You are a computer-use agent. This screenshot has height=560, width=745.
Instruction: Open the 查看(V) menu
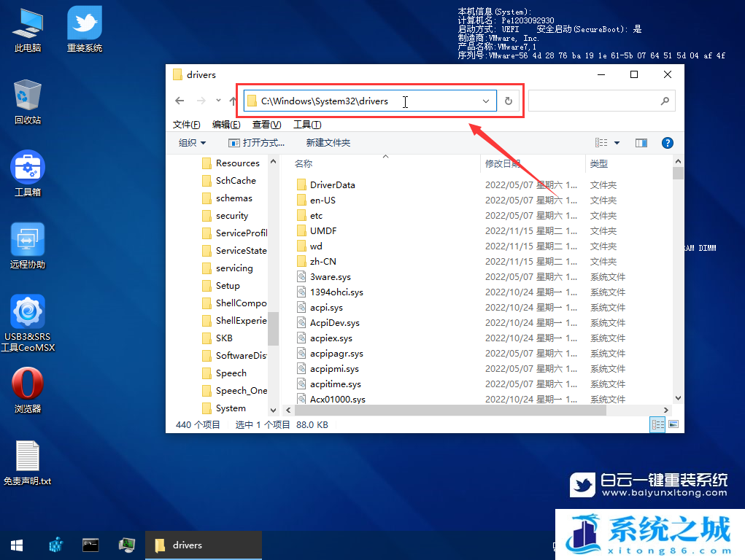(266, 125)
